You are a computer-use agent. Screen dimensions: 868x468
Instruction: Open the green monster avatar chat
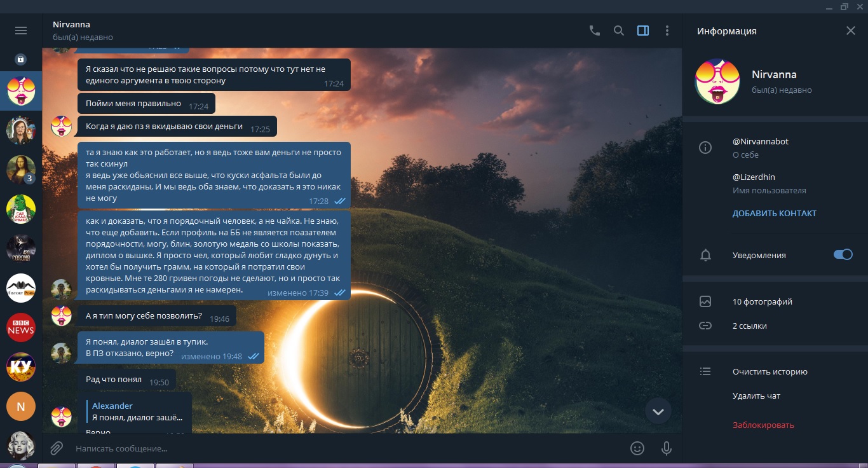pyautogui.click(x=21, y=209)
